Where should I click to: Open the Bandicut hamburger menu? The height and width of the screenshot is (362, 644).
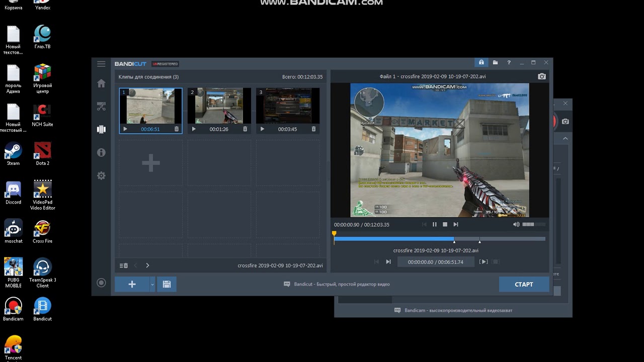(101, 64)
